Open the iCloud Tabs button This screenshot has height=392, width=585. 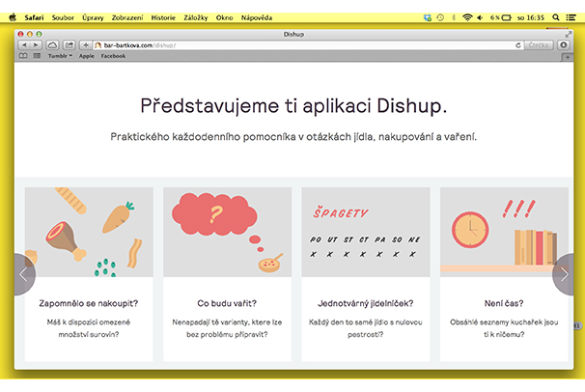(52, 45)
